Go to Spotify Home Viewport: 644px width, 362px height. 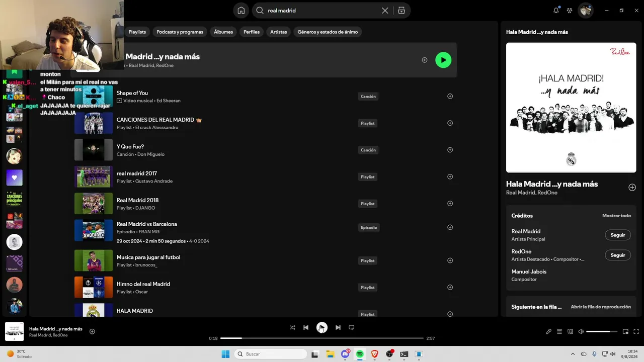coord(241,11)
